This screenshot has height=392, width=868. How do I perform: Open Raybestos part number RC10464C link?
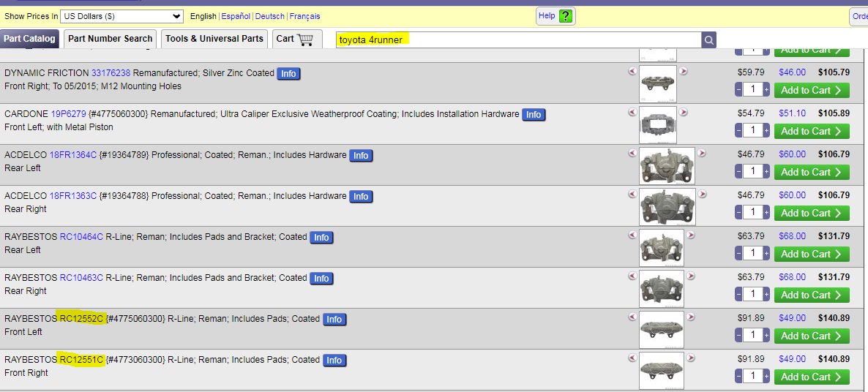tap(81, 237)
